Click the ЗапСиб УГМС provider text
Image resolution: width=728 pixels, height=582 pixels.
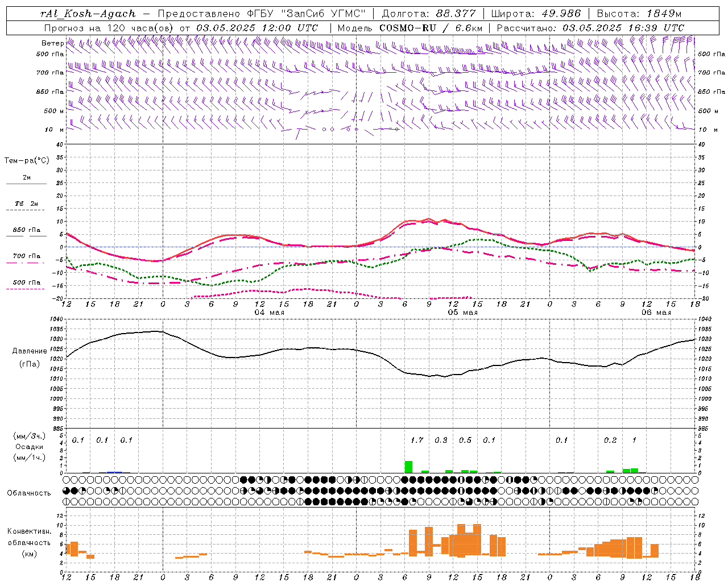324,14
